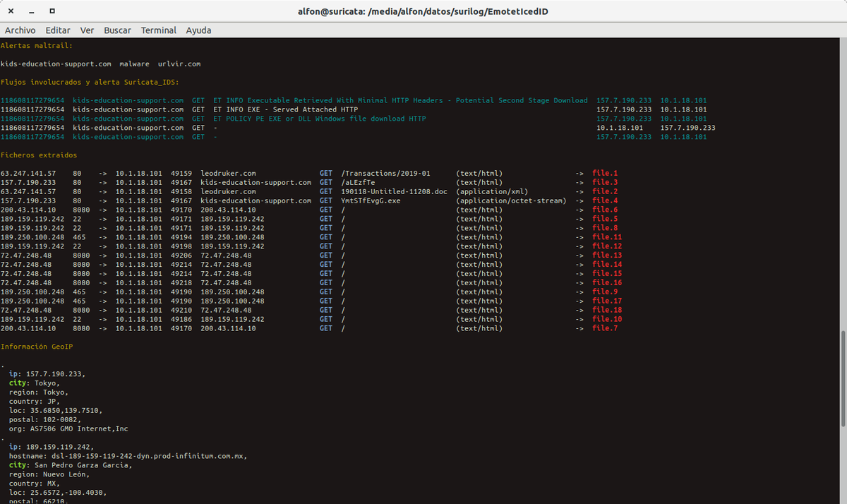Viewport: 847px width, 504px height.
Task: Click 'urlvir.com' in maltrail alerts
Action: (179, 64)
